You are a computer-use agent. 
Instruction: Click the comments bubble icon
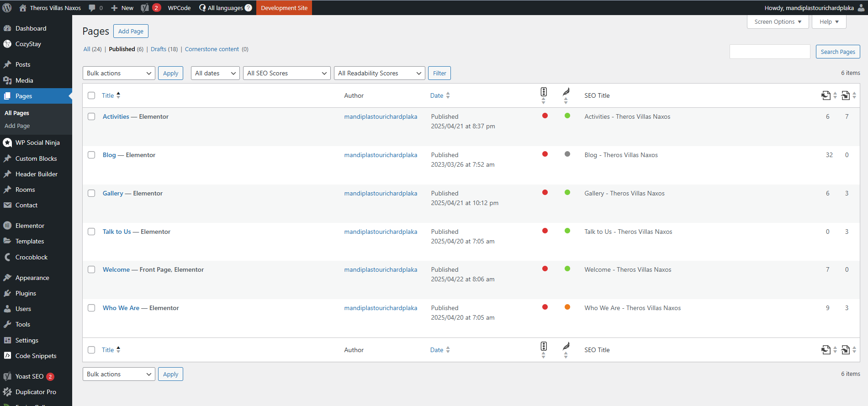click(92, 8)
